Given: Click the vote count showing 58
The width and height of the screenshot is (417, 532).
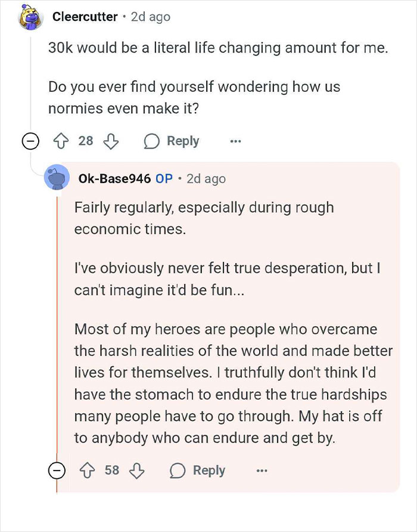Looking at the screenshot, I should point(113,470).
